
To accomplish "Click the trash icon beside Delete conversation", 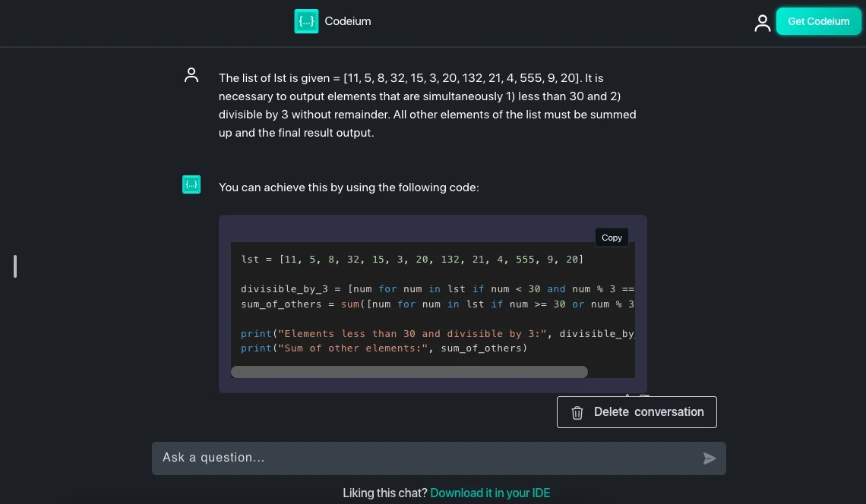I will pos(577,412).
